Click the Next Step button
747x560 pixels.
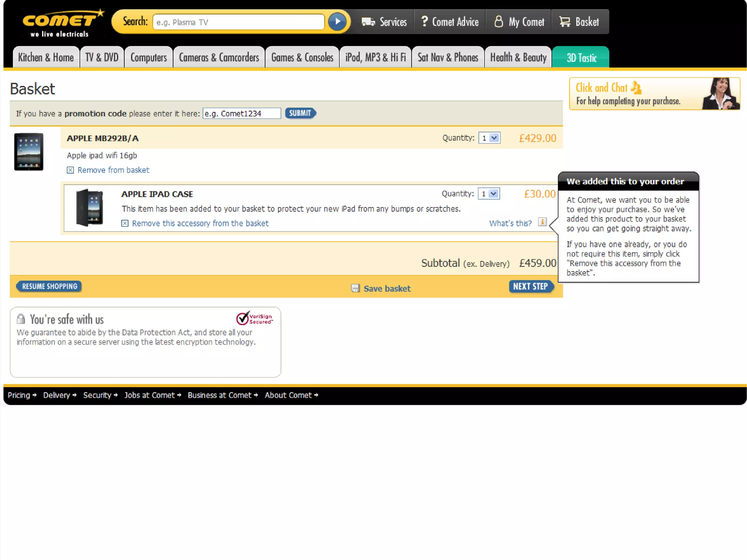(x=531, y=287)
